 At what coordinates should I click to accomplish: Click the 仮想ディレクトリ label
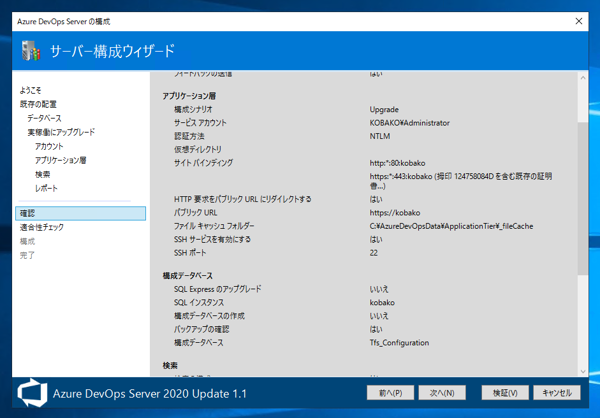[x=198, y=149]
